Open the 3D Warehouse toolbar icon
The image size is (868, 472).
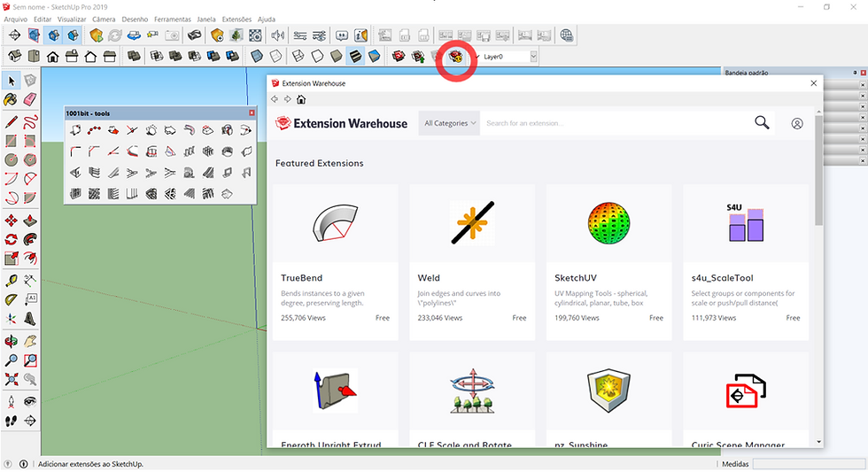[399, 56]
